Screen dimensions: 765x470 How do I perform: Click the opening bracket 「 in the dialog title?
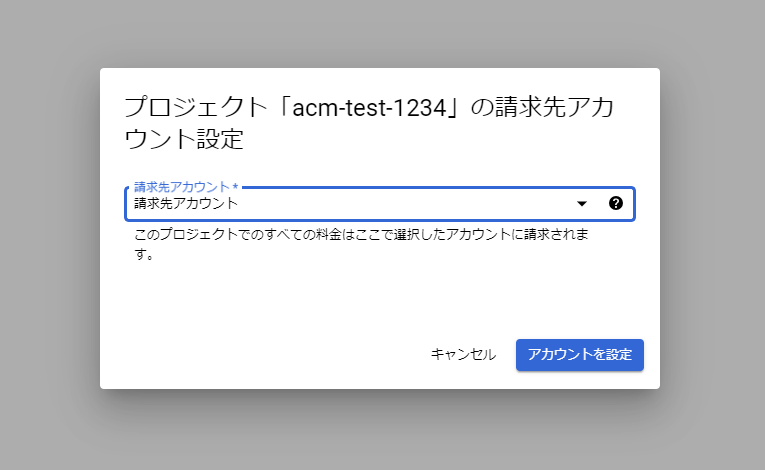click(x=281, y=107)
